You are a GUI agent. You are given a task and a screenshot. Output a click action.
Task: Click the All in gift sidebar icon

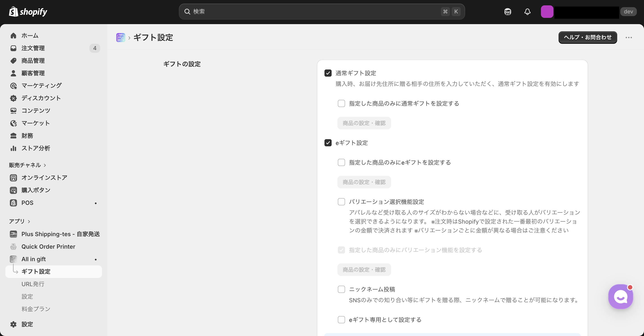coord(13,259)
